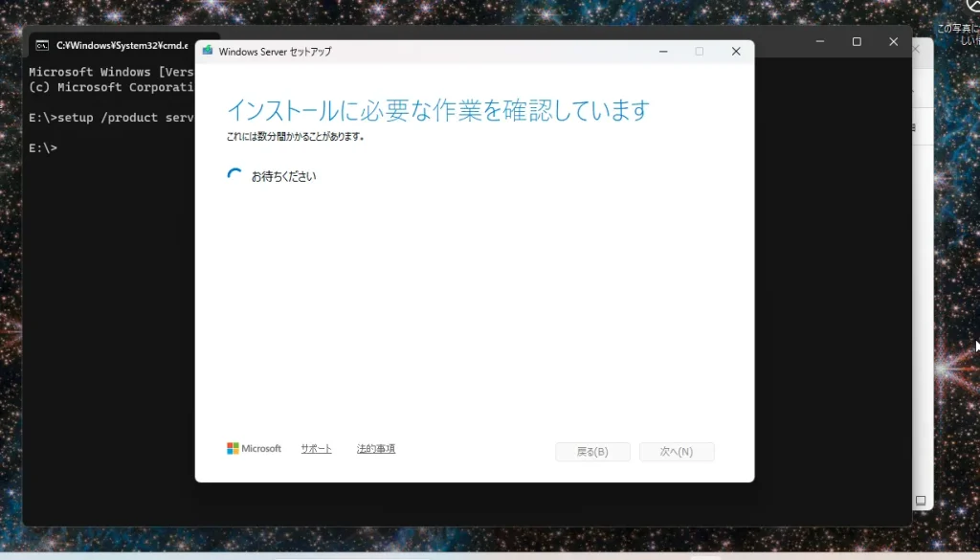The height and width of the screenshot is (560, 980).
Task: Close the command prompt window
Action: pos(893,41)
